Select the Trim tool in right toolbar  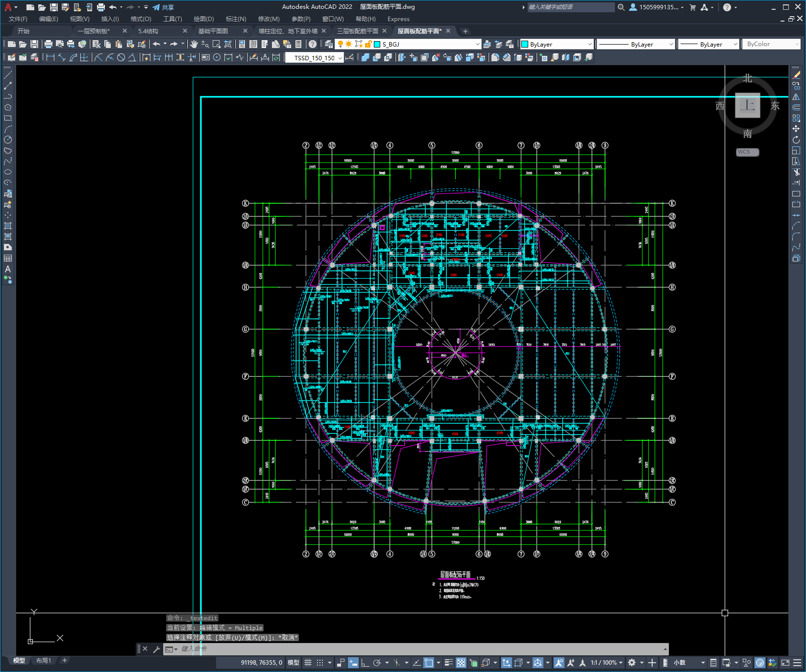pyautogui.click(x=796, y=172)
